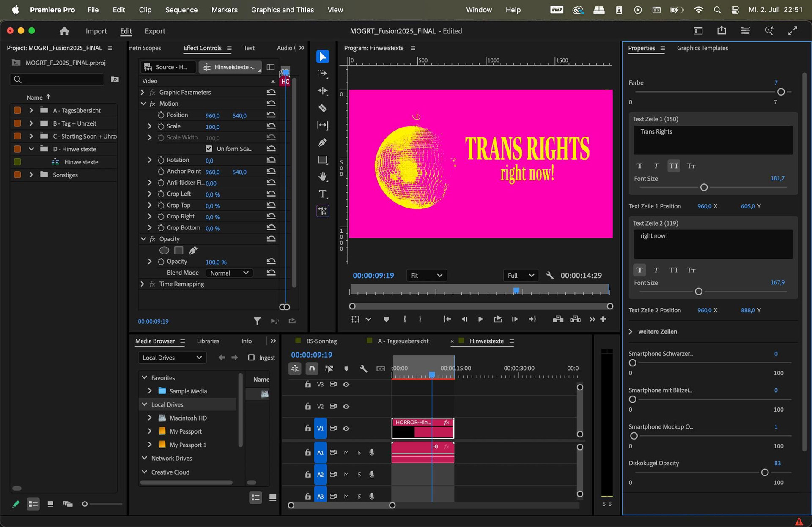Solo audio track A2
Viewport: 812px width, 527px height.
click(x=359, y=474)
